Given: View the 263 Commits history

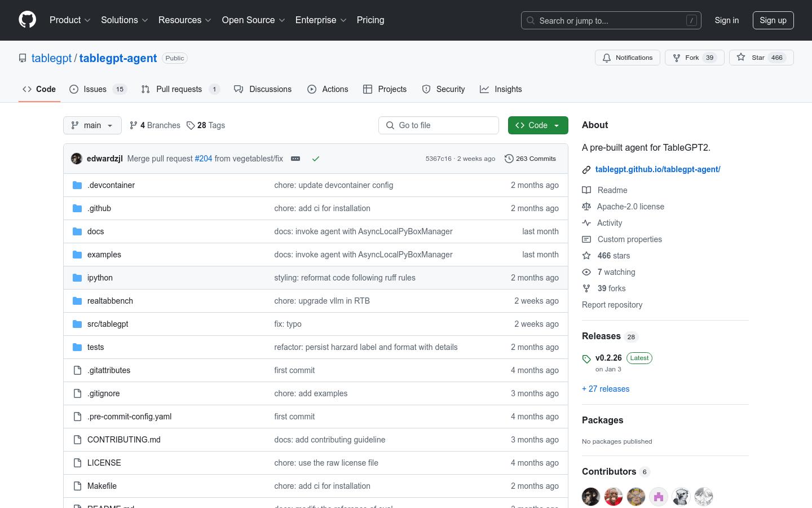Looking at the screenshot, I should tap(530, 159).
